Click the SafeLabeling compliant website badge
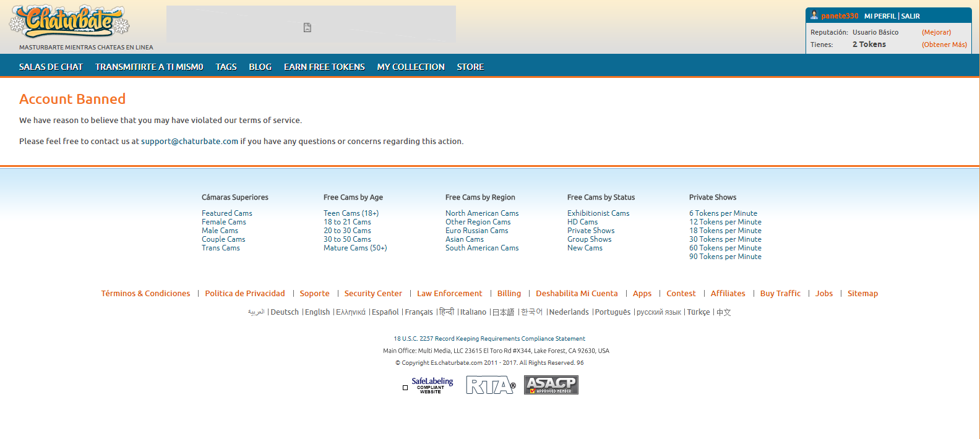 (x=431, y=385)
